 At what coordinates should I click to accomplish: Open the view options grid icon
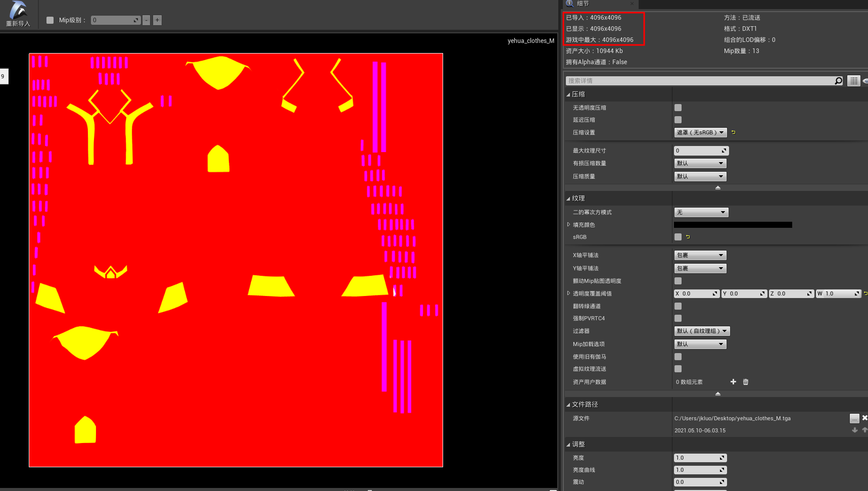pyautogui.click(x=853, y=81)
